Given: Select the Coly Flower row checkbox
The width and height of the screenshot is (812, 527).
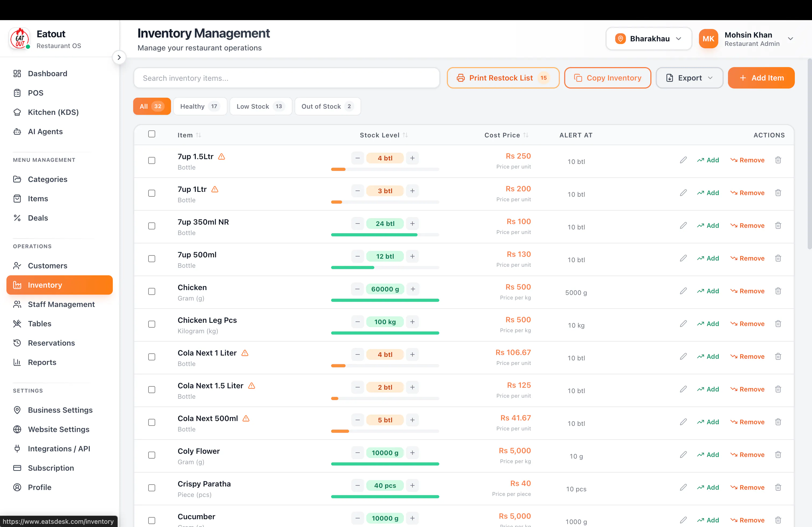Looking at the screenshot, I should click(152, 455).
